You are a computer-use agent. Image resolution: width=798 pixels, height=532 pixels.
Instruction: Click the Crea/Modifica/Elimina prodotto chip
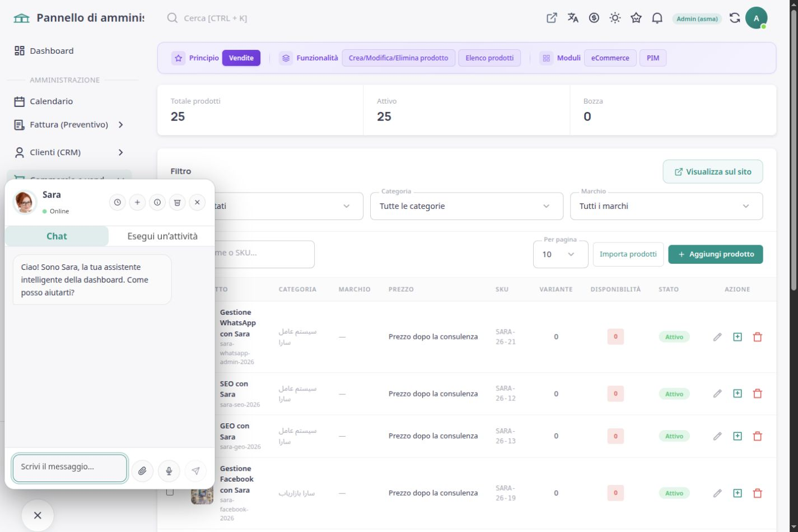pyautogui.click(x=399, y=58)
